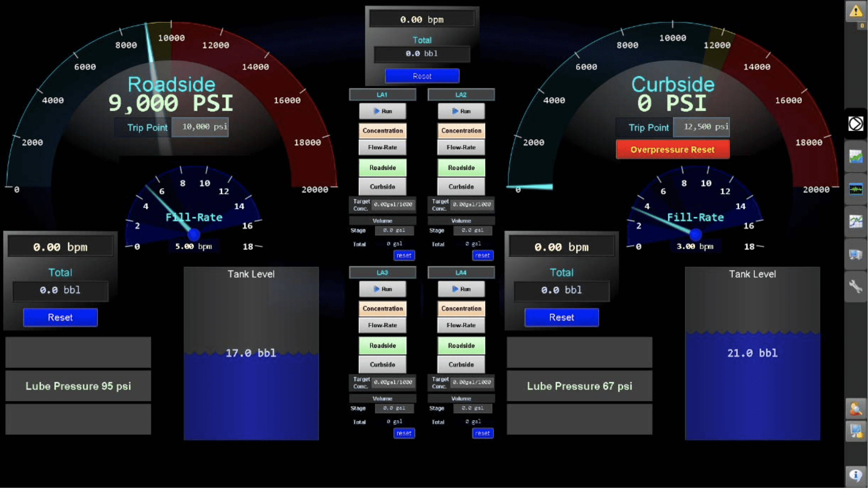Start the LA1 pump with Run
The width and height of the screenshot is (868, 491).
[x=383, y=111]
